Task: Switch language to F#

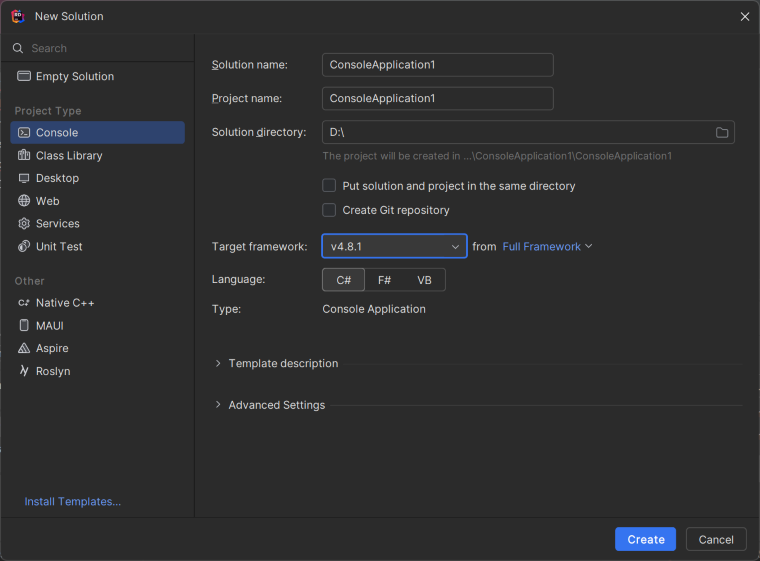Action: [384, 280]
